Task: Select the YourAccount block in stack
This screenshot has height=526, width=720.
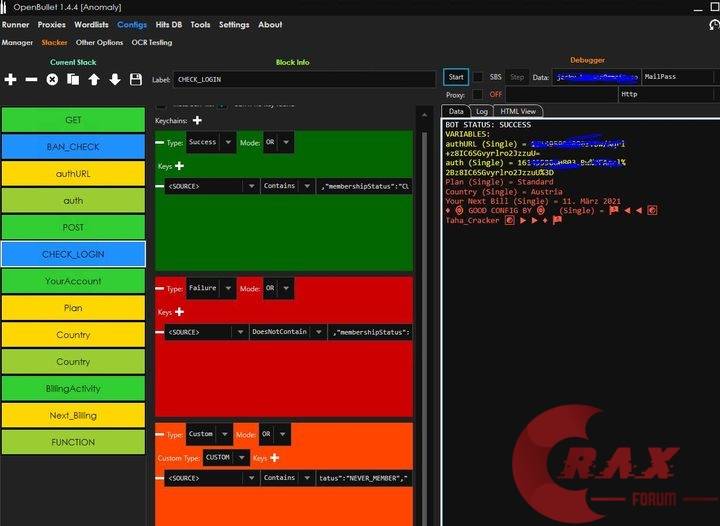Action: (73, 281)
